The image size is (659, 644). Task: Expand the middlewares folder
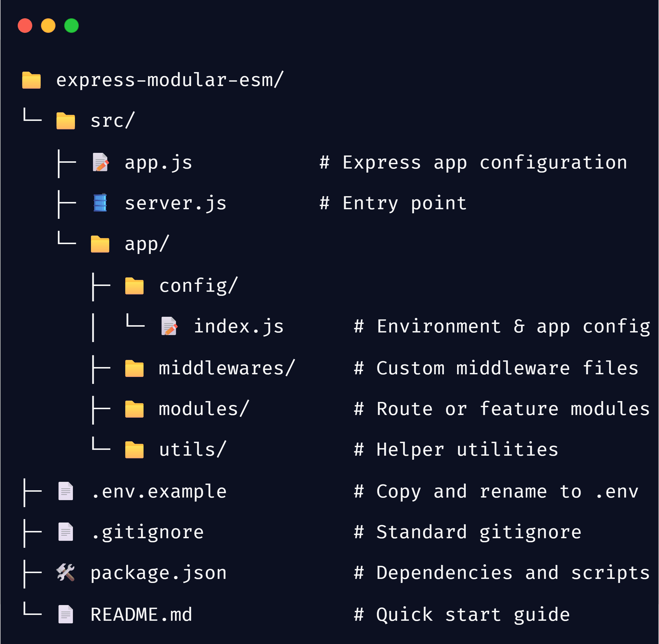pos(225,368)
